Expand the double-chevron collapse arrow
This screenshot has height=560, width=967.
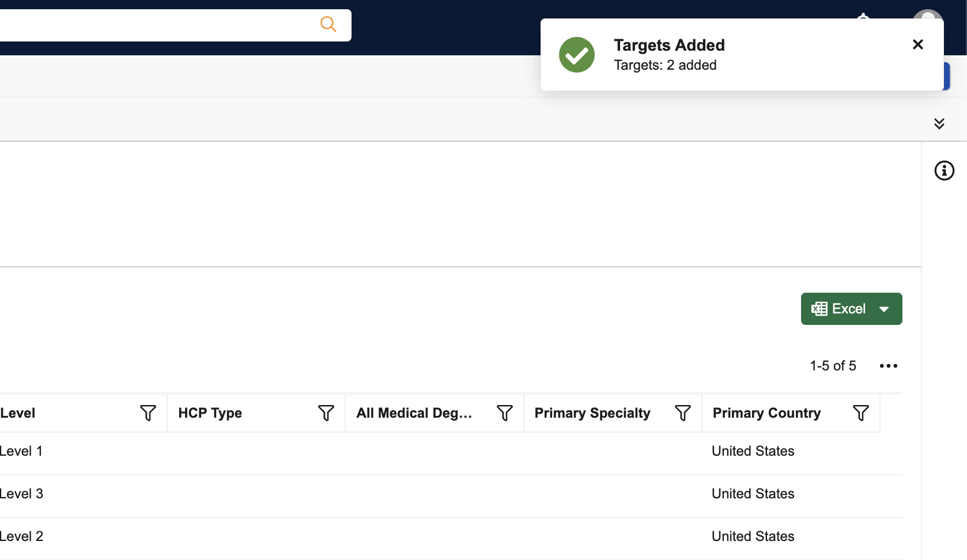tap(939, 123)
